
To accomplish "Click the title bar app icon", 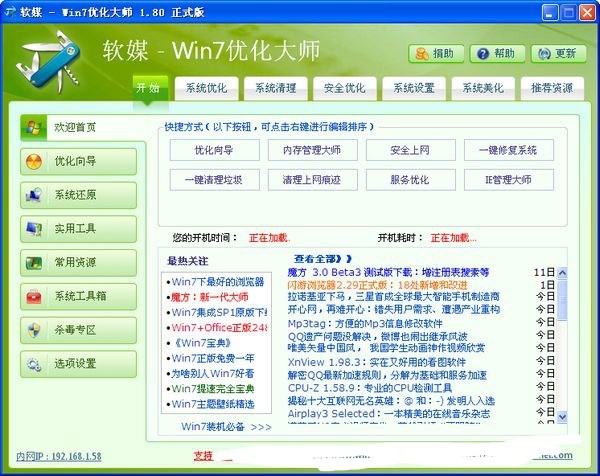I will click(x=10, y=11).
